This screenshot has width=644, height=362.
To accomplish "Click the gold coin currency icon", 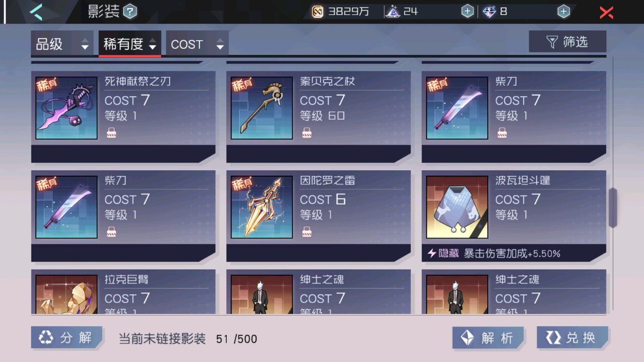I will pyautogui.click(x=317, y=12).
